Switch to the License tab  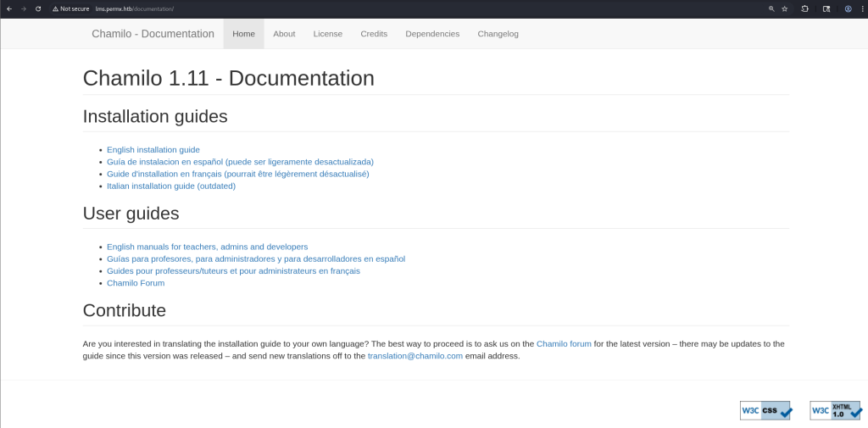[x=327, y=34]
